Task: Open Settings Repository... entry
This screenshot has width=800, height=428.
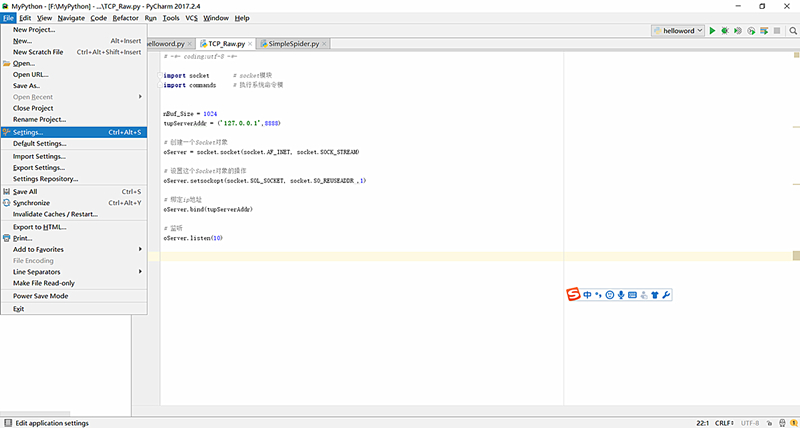Action: pyautogui.click(x=74, y=179)
